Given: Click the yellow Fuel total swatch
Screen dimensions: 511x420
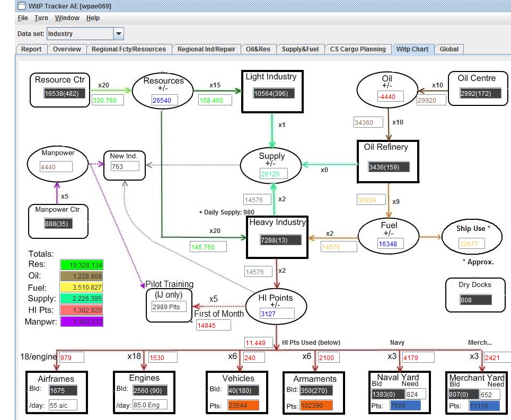Looking at the screenshot, I should (82, 287).
